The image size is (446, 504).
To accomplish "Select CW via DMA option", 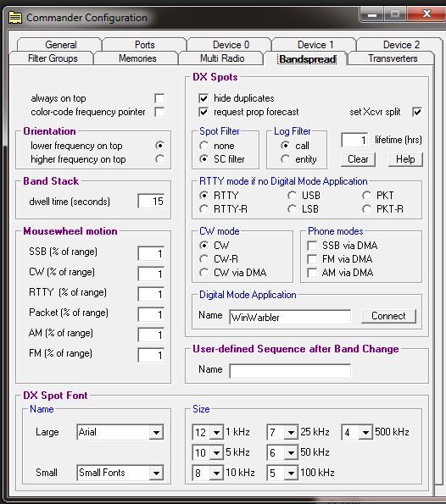I will point(203,273).
